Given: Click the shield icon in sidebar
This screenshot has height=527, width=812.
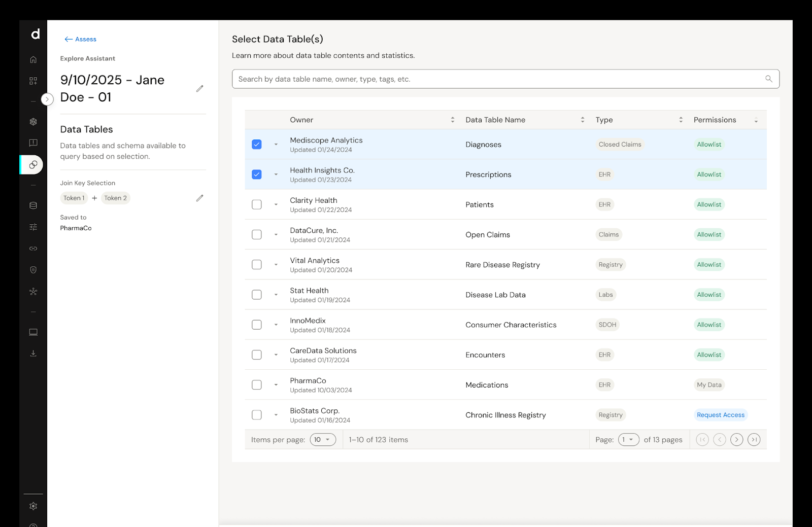Looking at the screenshot, I should tap(33, 270).
